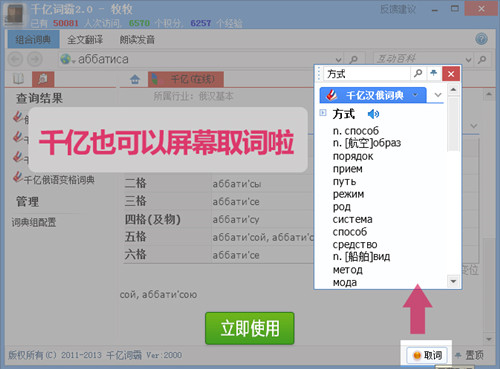Click popup scrollbar down arrow

(x=453, y=281)
